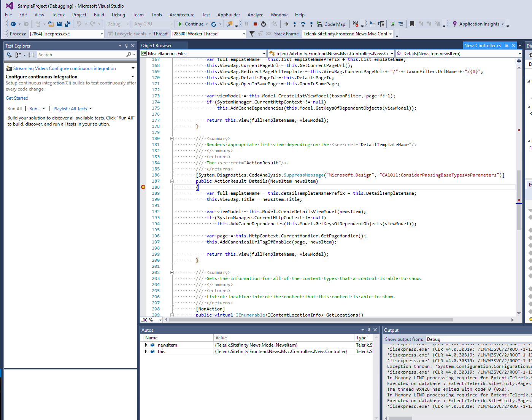Click the Run... link in Test Explorer
Image resolution: width=532 pixels, height=420 pixels.
[35, 109]
